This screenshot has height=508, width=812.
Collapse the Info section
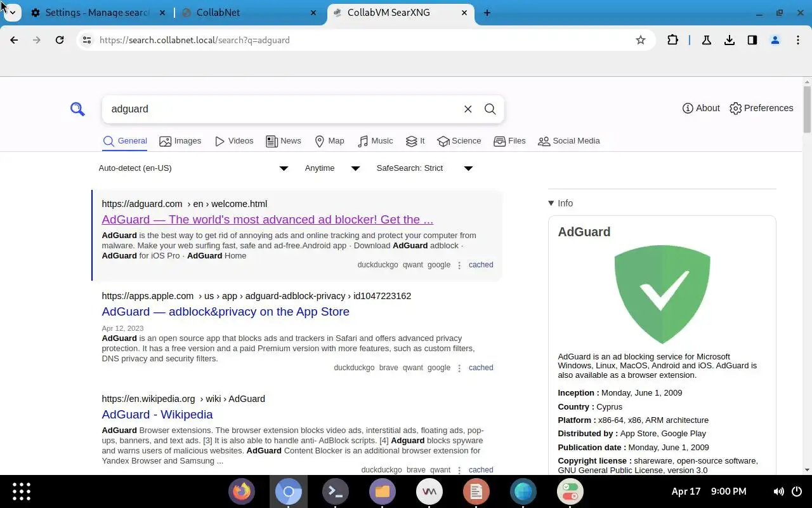561,203
